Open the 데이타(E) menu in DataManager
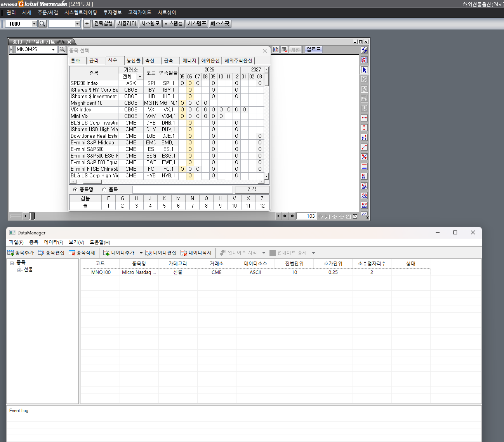 pyautogui.click(x=54, y=242)
